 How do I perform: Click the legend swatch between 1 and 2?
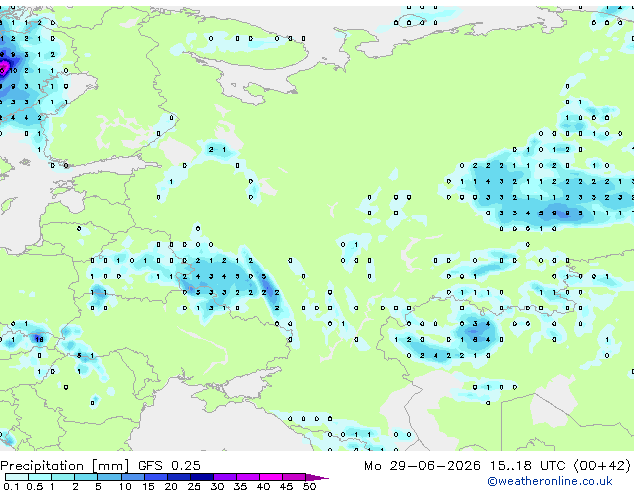[x=63, y=477]
